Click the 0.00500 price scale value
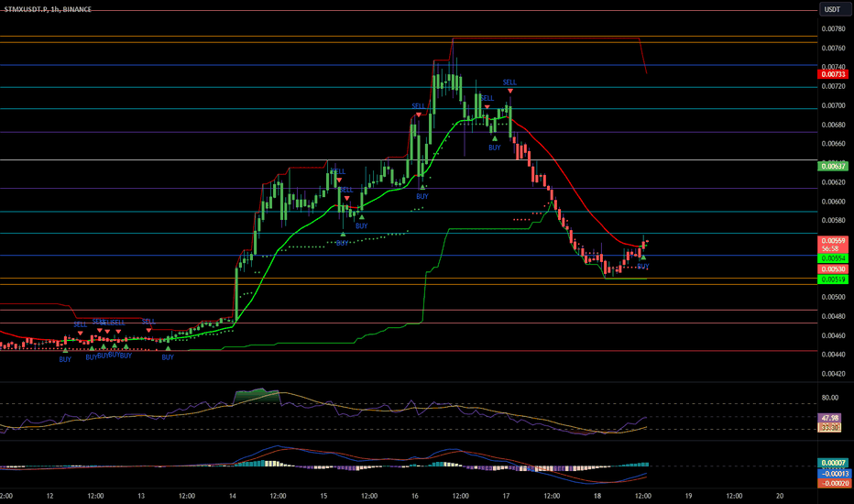This screenshot has width=854, height=504. click(x=833, y=297)
